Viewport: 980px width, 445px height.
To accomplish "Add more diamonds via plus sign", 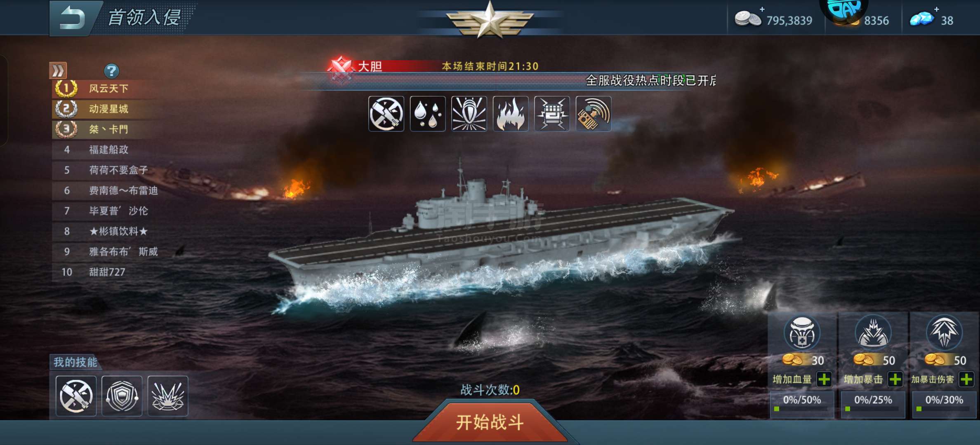I will pos(937,9).
